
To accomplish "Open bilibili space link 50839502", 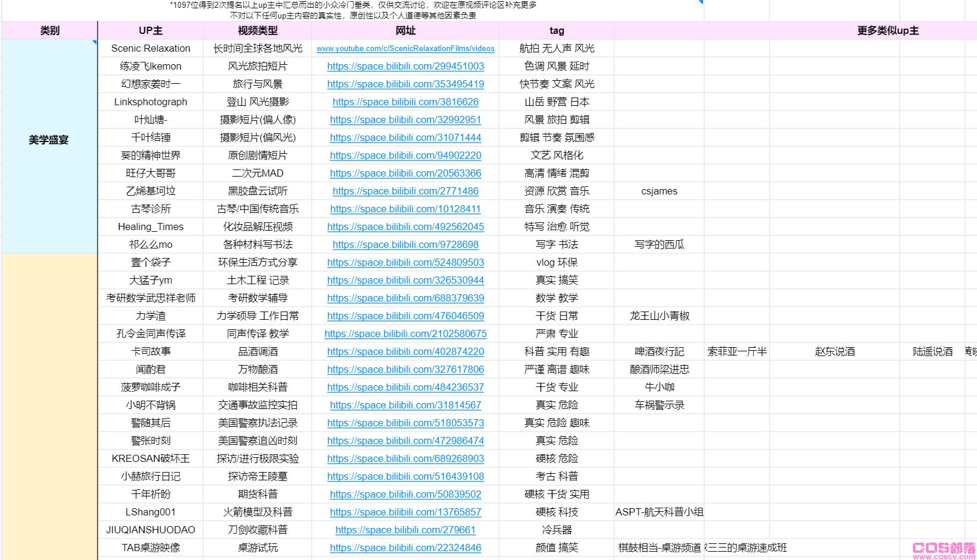I will 406,495.
